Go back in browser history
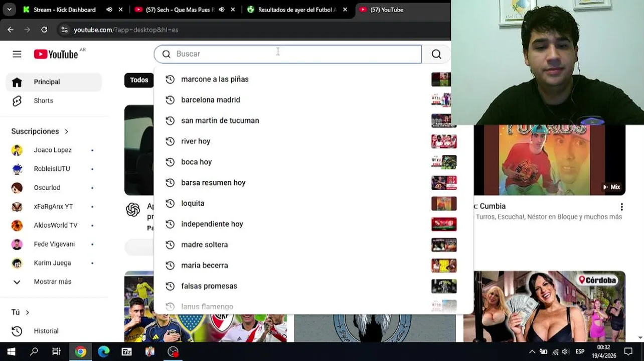644x361 pixels. point(11,30)
